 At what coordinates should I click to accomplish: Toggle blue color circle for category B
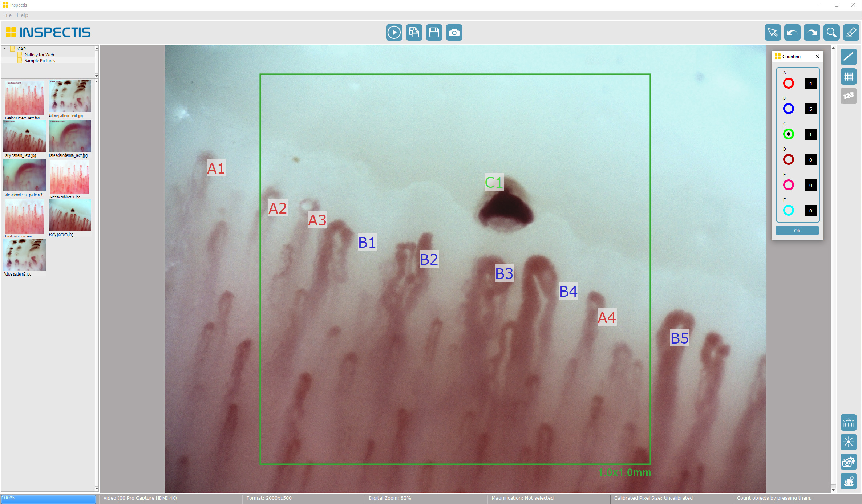(x=788, y=109)
